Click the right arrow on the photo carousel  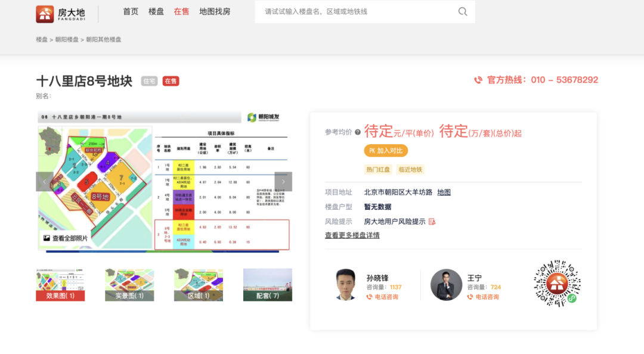click(x=282, y=181)
